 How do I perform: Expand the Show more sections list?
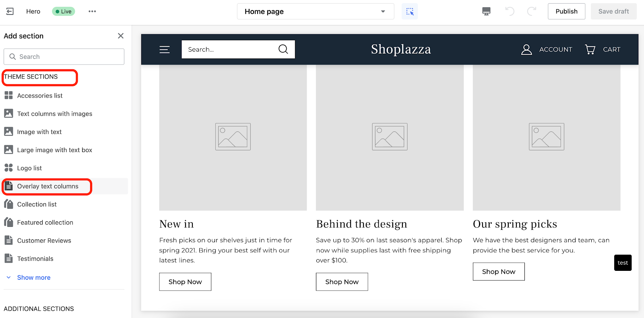coord(33,277)
